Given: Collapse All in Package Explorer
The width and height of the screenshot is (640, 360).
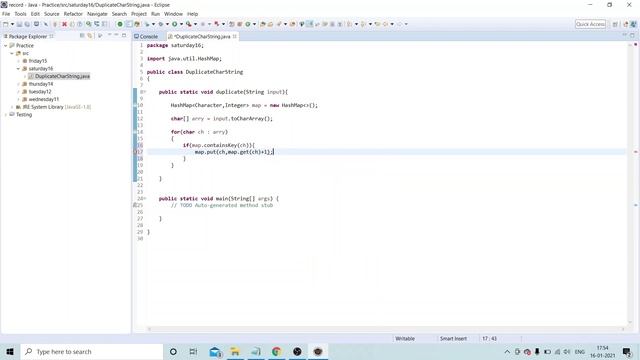Looking at the screenshot, I should [82, 36].
